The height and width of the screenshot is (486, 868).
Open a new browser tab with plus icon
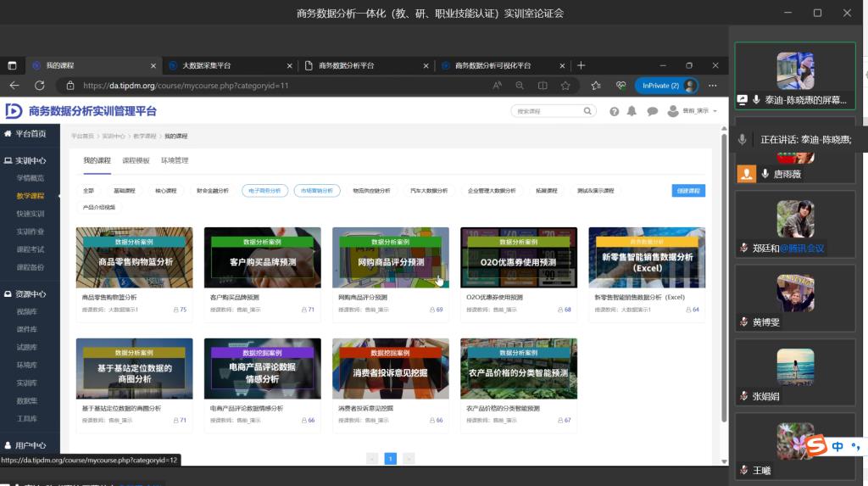tap(581, 65)
